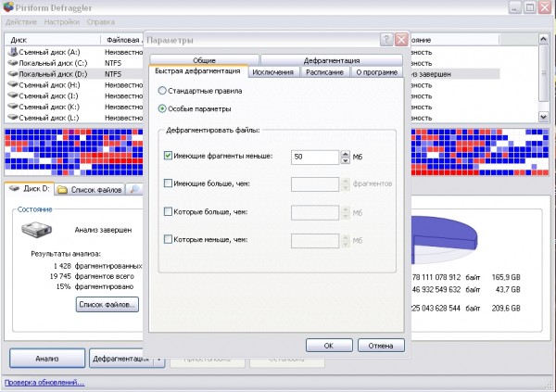The width and height of the screenshot is (556, 392).
Task: Click the Piriform Defraggler title bar logo
Action: coord(8,6)
